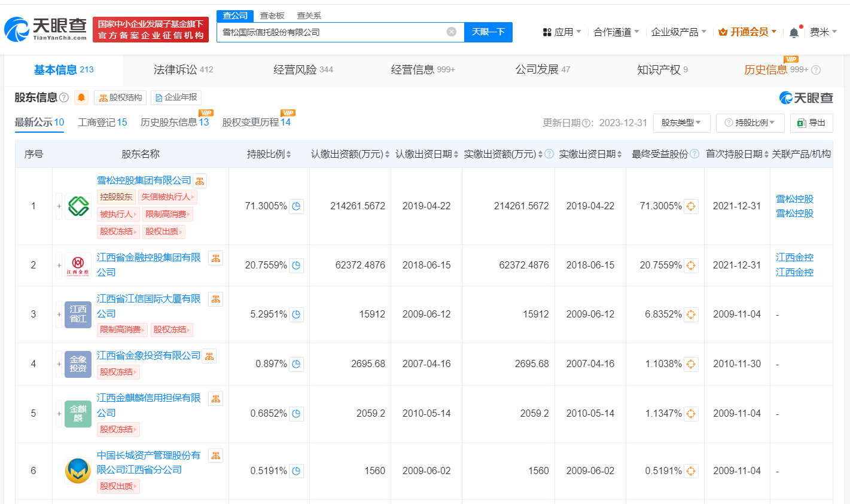Click the 企业年报 button
850x504 pixels.
pyautogui.click(x=176, y=97)
